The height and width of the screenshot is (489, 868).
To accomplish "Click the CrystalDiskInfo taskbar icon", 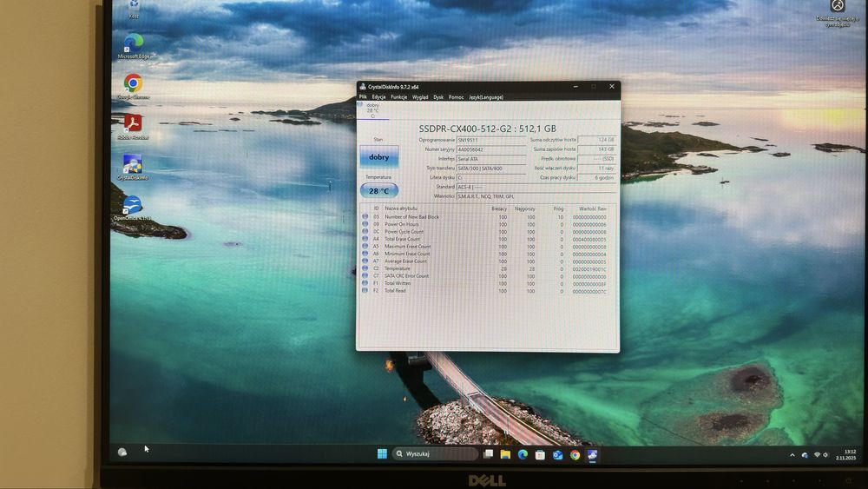I will pos(592,454).
